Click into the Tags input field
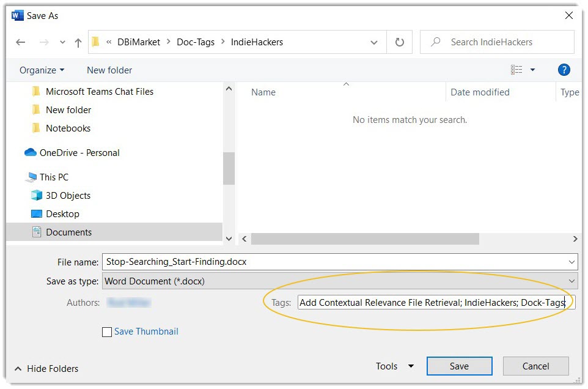588x389 pixels. tap(436, 303)
